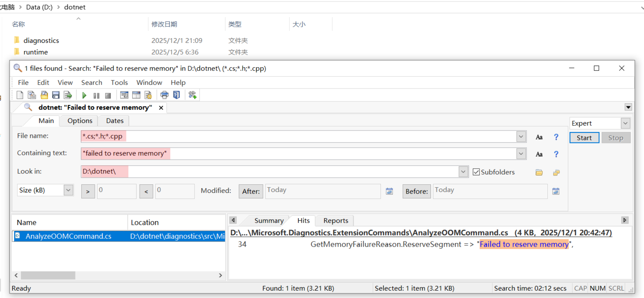Screen dimensions: 644x298
Task: Start search with green play icon
Action: click(84, 95)
